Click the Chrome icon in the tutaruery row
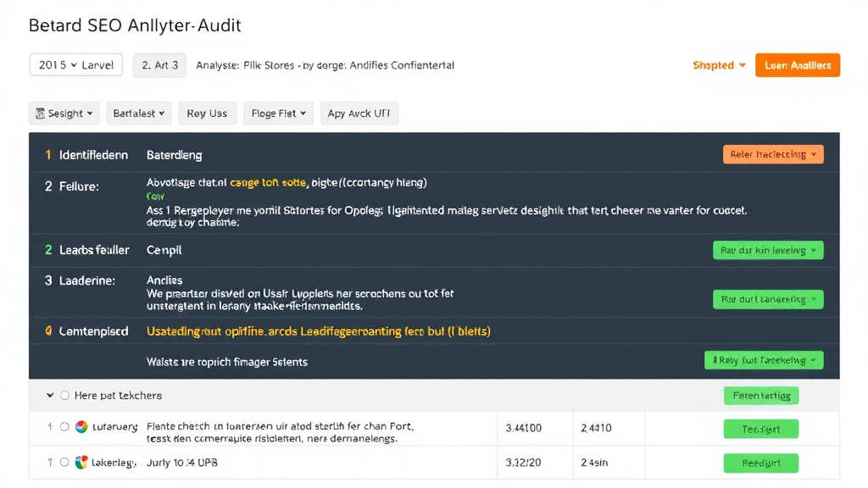This screenshot has width=868, height=488. [81, 427]
